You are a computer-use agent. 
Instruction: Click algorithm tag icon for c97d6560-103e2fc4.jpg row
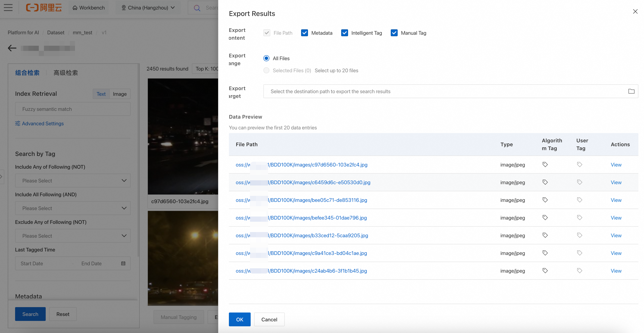[x=545, y=165]
